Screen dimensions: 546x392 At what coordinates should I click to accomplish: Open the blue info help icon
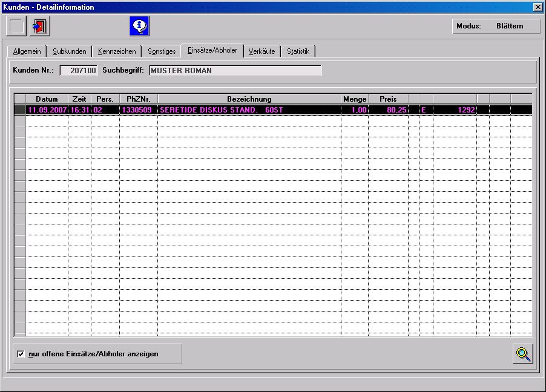(139, 27)
